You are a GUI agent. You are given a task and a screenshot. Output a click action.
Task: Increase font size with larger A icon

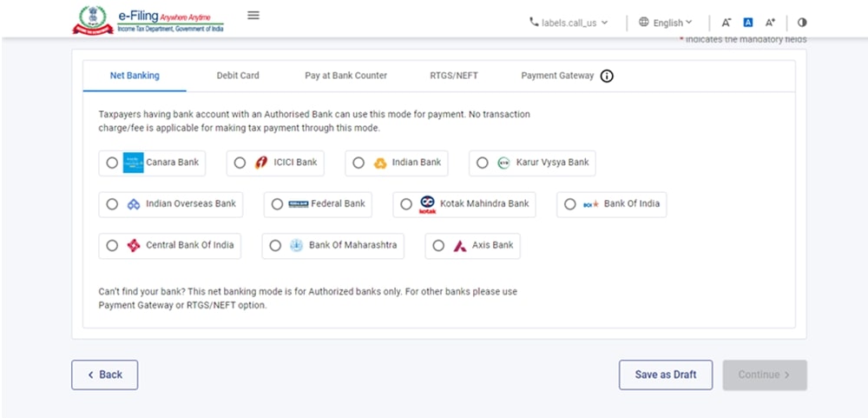(x=770, y=23)
